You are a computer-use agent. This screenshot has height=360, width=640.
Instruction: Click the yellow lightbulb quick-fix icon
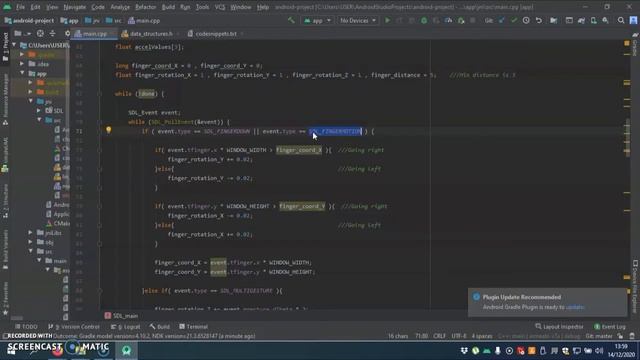tap(109, 130)
